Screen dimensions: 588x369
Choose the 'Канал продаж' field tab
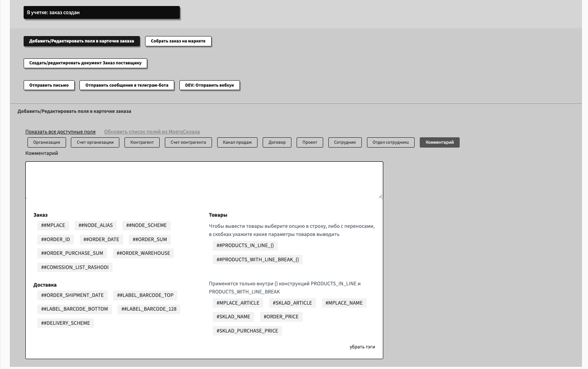(x=237, y=142)
